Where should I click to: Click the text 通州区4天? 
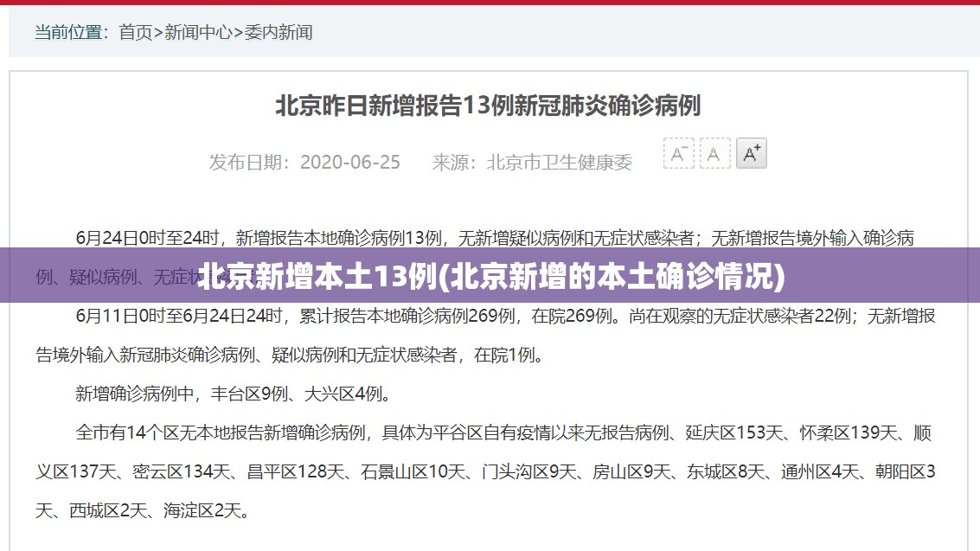[821, 471]
